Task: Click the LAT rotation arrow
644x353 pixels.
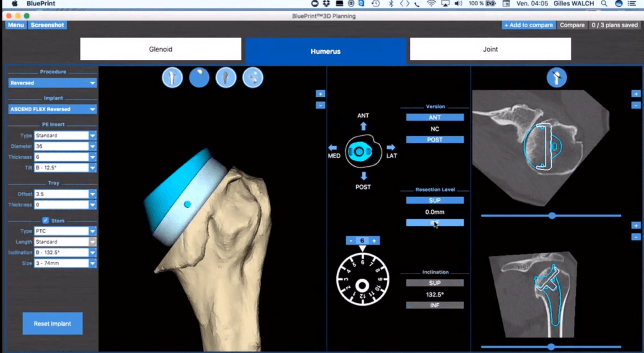Action: (391, 147)
